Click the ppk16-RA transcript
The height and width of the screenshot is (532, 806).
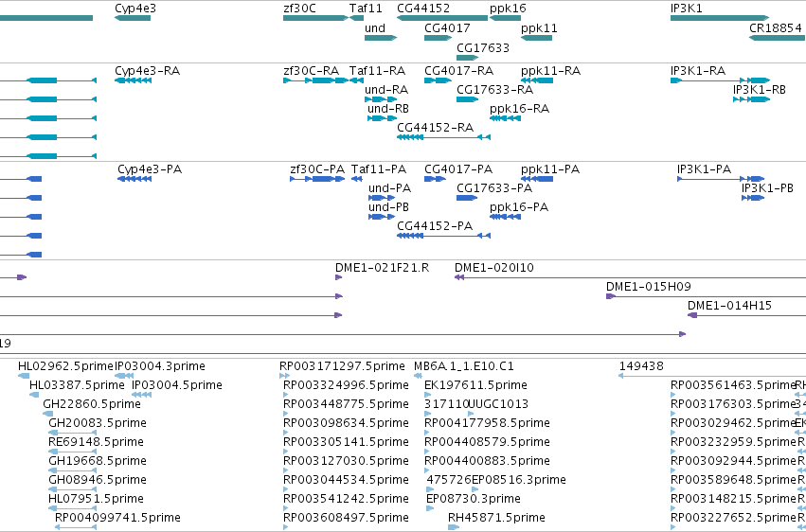pyautogui.click(x=506, y=118)
